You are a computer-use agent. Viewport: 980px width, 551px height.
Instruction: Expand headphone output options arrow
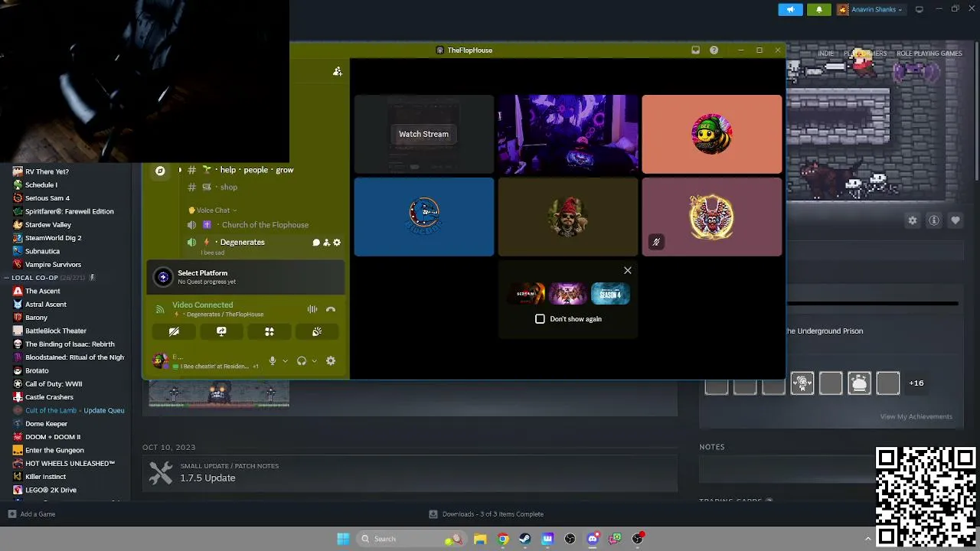point(314,361)
